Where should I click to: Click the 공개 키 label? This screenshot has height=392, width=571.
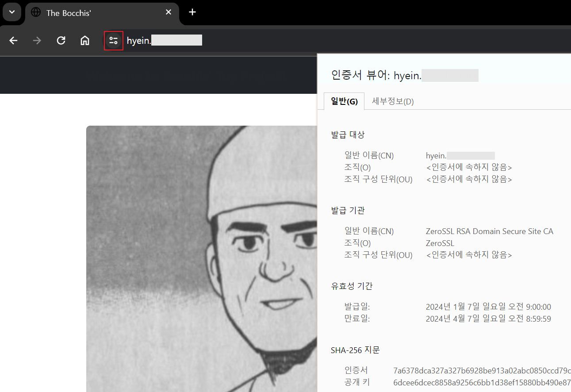click(357, 382)
